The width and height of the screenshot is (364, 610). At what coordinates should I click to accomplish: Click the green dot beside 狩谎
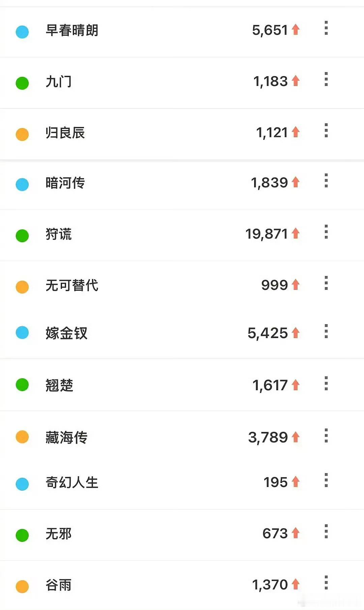tap(22, 236)
